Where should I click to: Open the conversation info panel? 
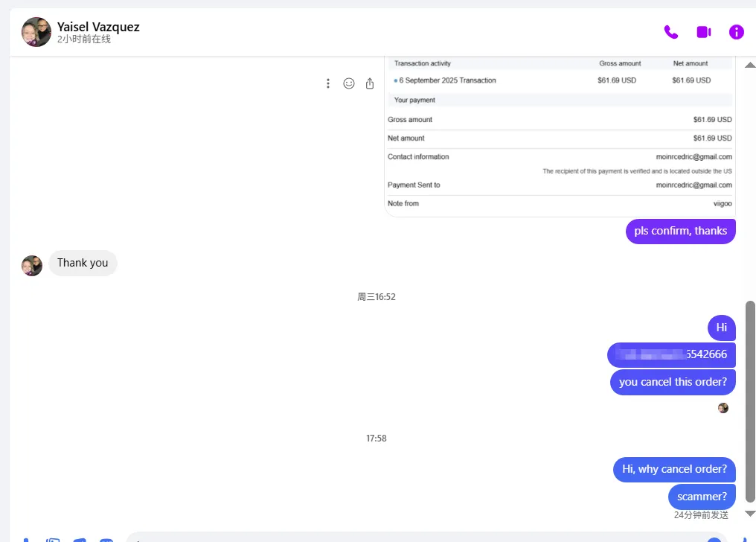tap(736, 32)
